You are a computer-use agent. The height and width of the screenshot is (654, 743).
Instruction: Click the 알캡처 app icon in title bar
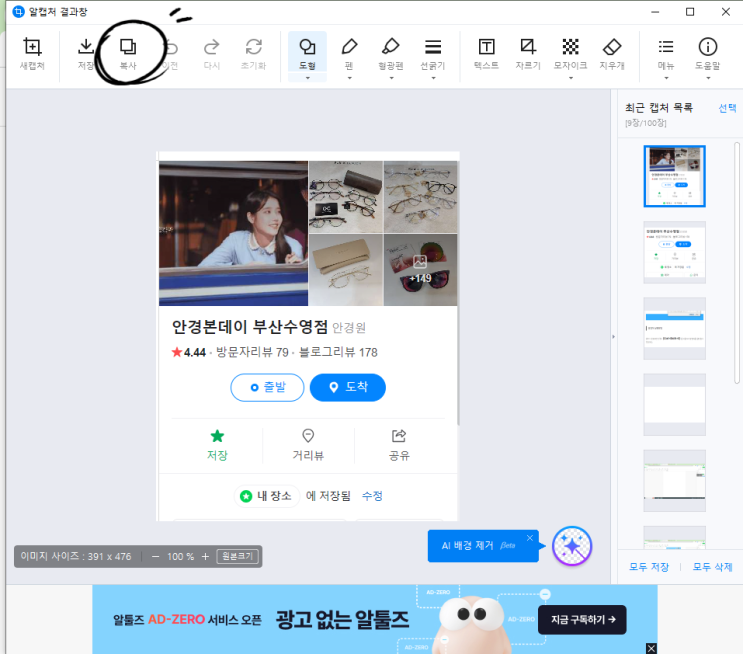pyautogui.click(x=18, y=12)
